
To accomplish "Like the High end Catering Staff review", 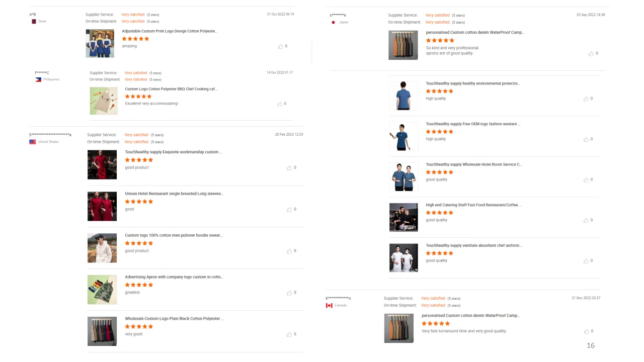I will 586,220.
